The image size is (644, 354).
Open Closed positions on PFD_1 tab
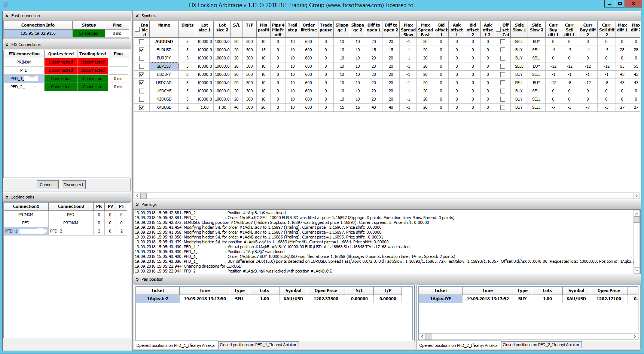click(x=258, y=345)
